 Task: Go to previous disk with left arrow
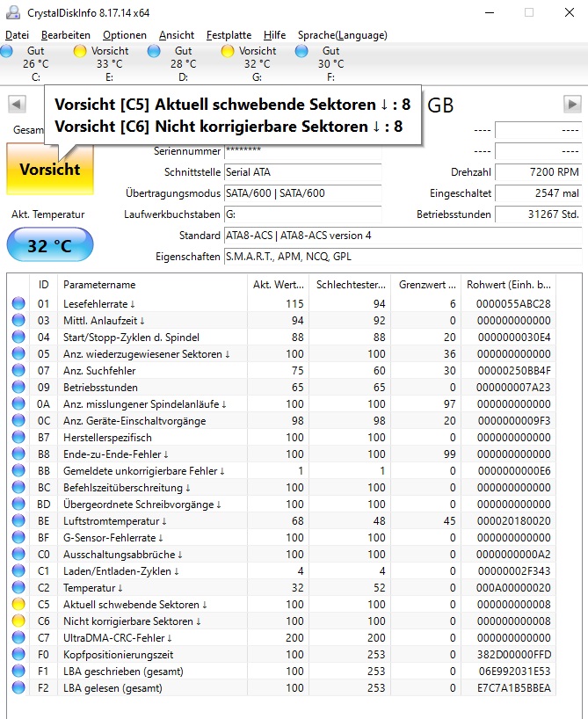click(17, 104)
